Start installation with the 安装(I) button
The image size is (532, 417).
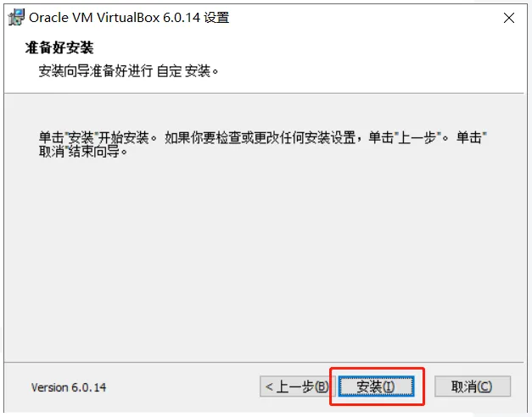(376, 386)
